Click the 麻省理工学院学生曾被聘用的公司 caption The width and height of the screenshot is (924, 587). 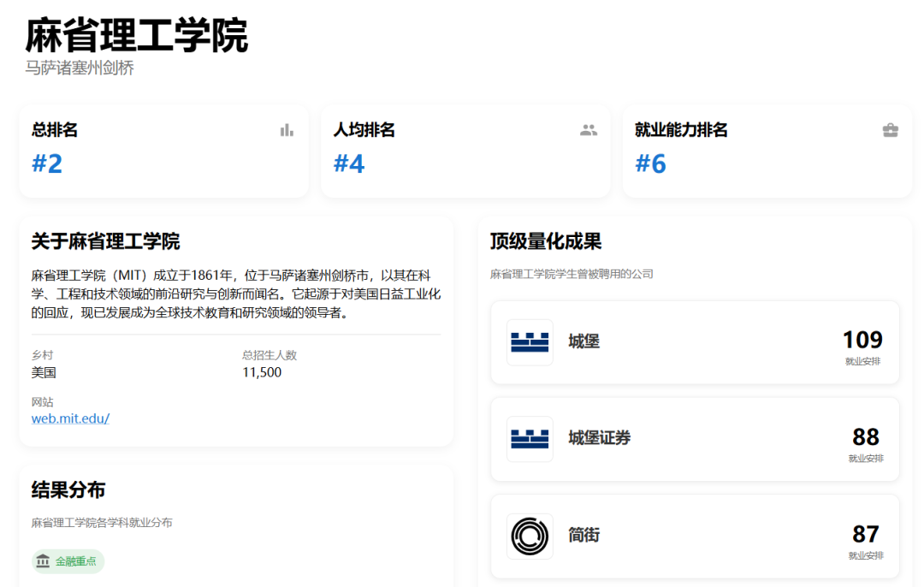(572, 274)
